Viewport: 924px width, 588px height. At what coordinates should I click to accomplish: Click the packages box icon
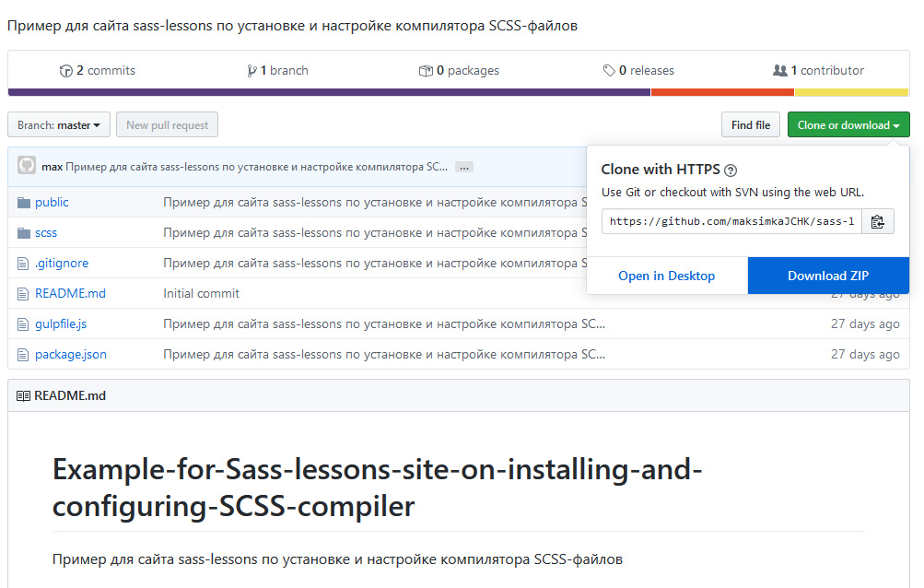(x=426, y=71)
